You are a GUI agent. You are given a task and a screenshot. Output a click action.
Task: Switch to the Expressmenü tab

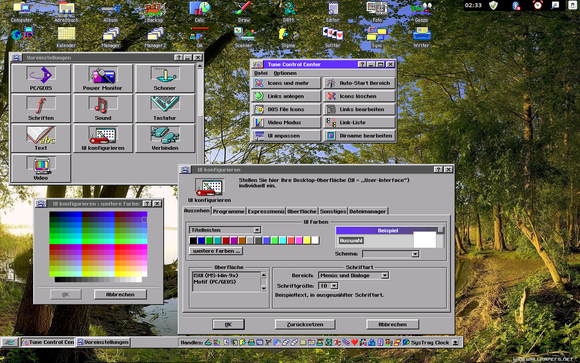point(266,211)
